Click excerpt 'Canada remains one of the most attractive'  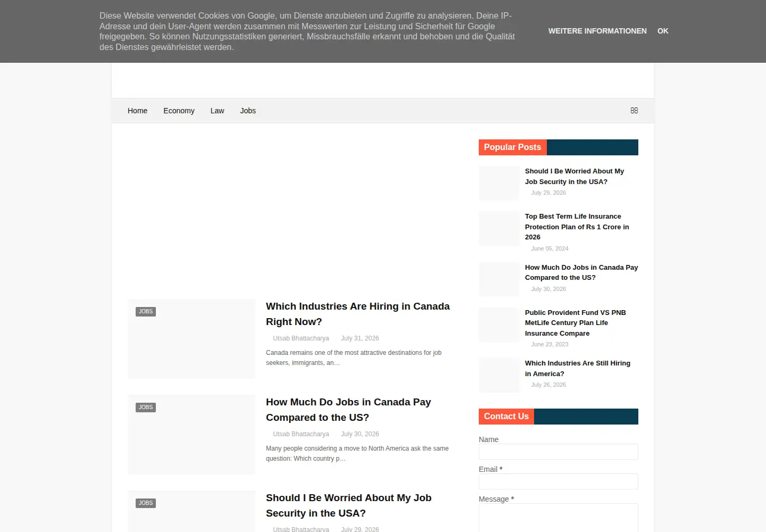354,358
